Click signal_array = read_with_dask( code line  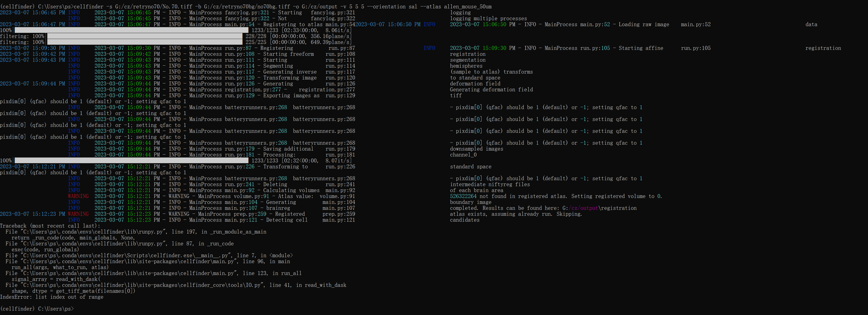point(56,279)
